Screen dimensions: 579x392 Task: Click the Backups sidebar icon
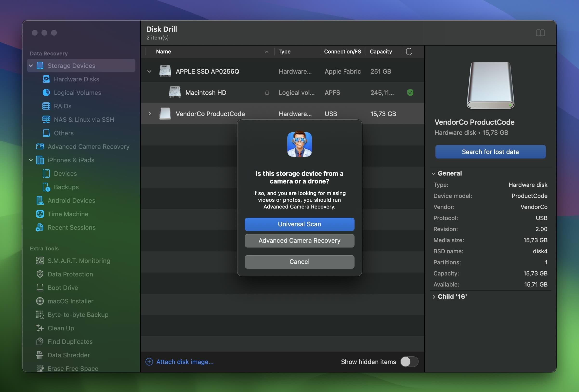click(46, 187)
